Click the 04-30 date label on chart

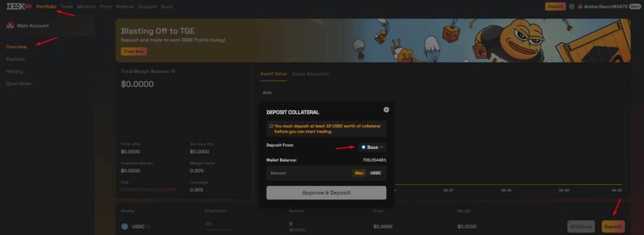[x=617, y=190]
